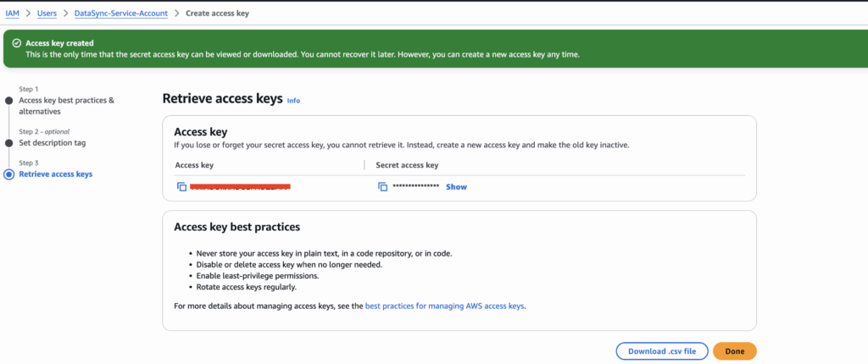Click the Step 2 progress circle
Image resolution: width=868 pixels, height=364 pixels.
click(9, 143)
